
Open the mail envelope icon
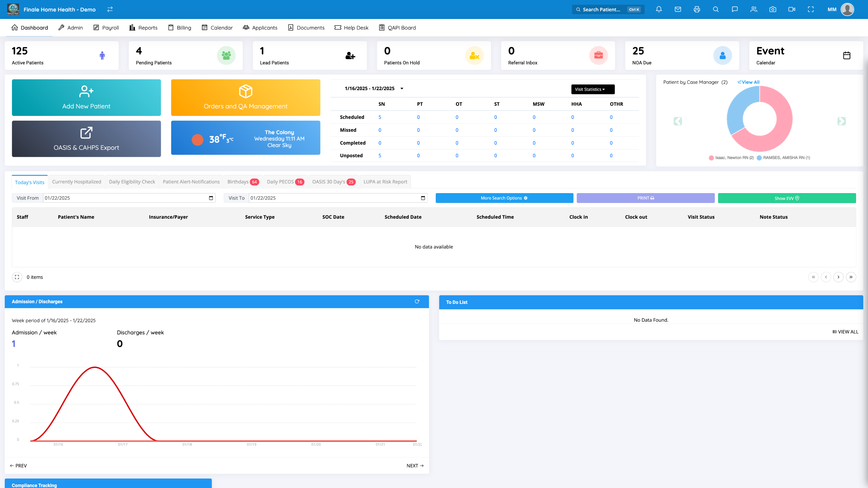point(678,9)
